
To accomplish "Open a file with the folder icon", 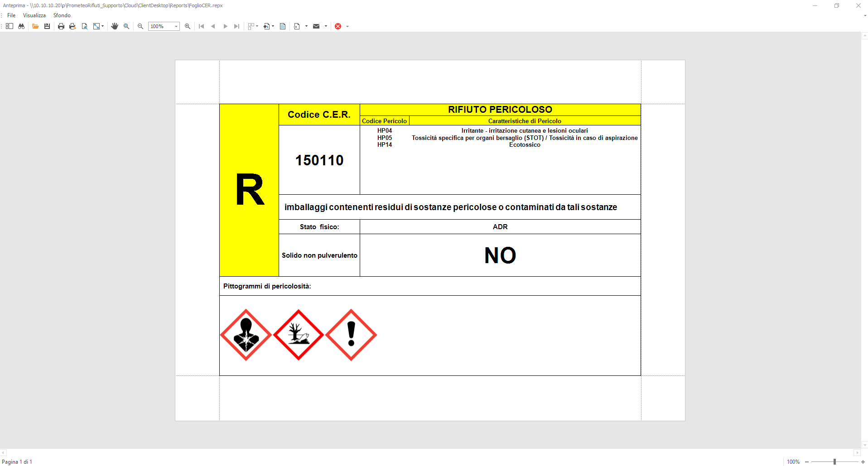I will click(35, 26).
